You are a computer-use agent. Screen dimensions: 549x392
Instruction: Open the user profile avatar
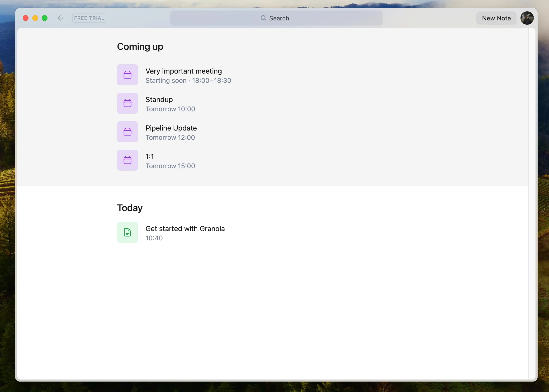coord(527,18)
